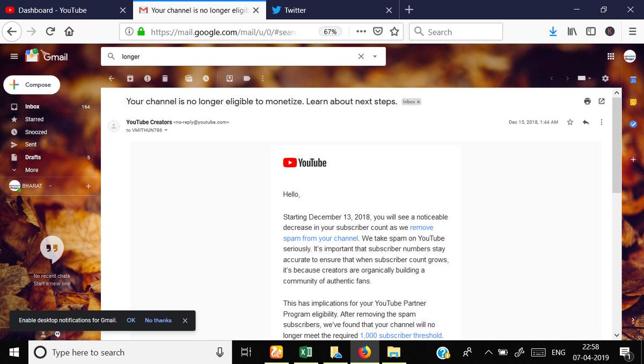Expand recipient details under VMITHUN786
Screen dimensions: 644x364
[166, 130]
